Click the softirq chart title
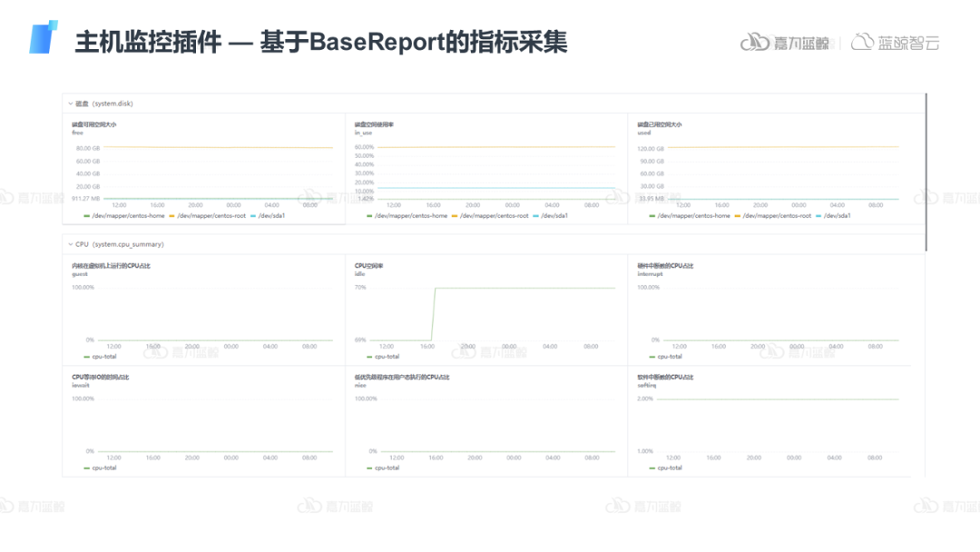Viewport: 980px width, 552px height. (x=665, y=377)
